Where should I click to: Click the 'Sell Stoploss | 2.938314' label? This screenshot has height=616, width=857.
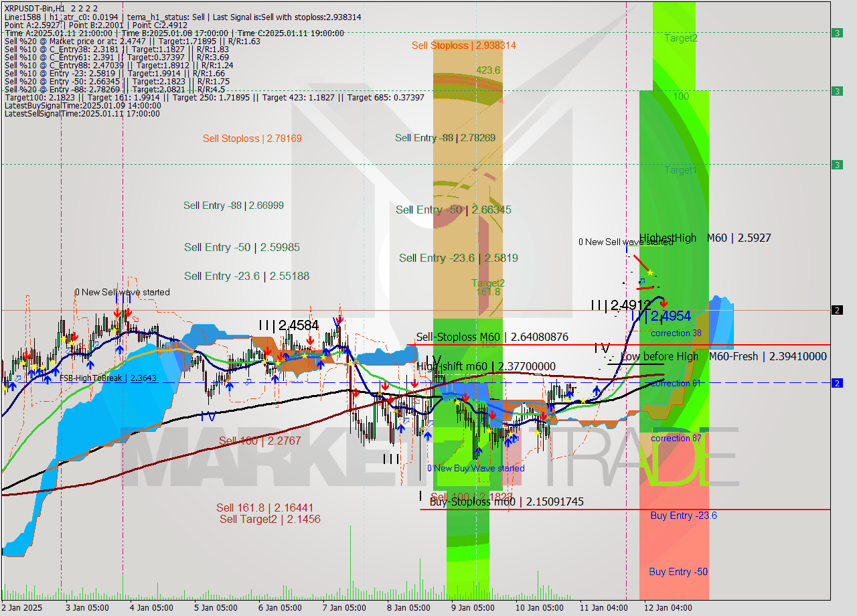464,46
